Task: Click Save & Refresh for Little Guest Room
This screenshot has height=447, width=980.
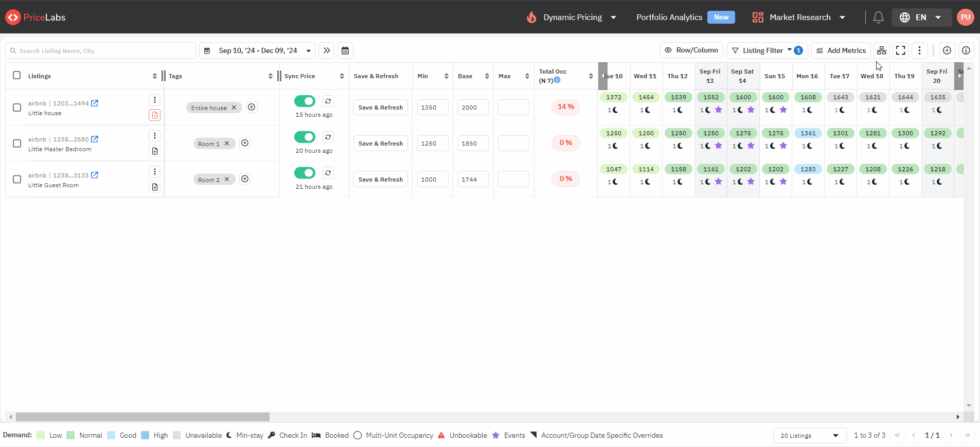Action: point(381,180)
